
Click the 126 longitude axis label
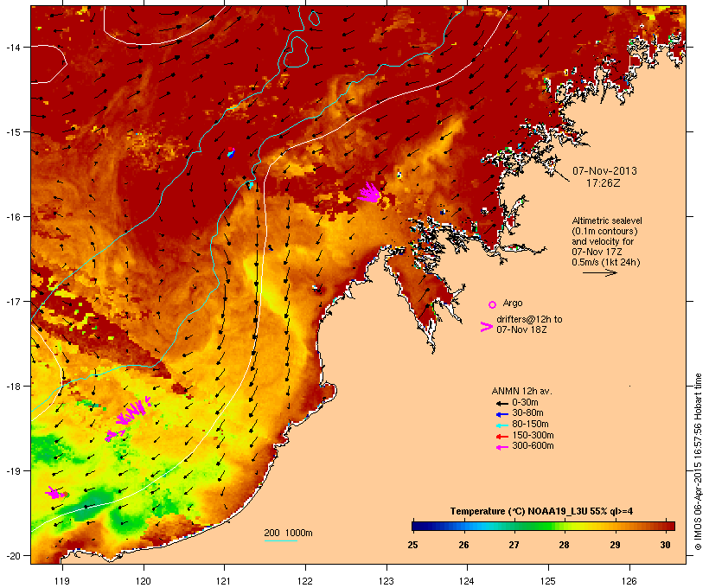click(x=629, y=581)
